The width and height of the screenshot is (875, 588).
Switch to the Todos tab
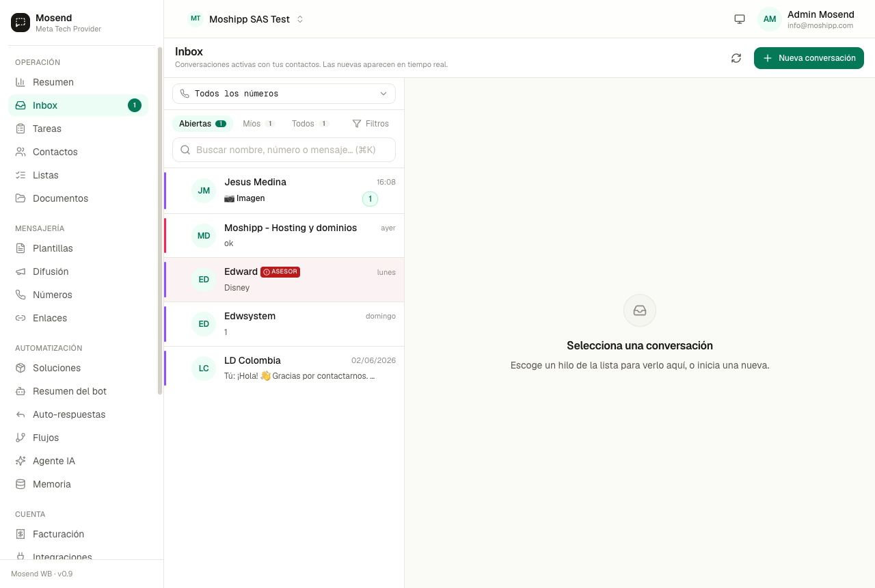pyautogui.click(x=310, y=124)
